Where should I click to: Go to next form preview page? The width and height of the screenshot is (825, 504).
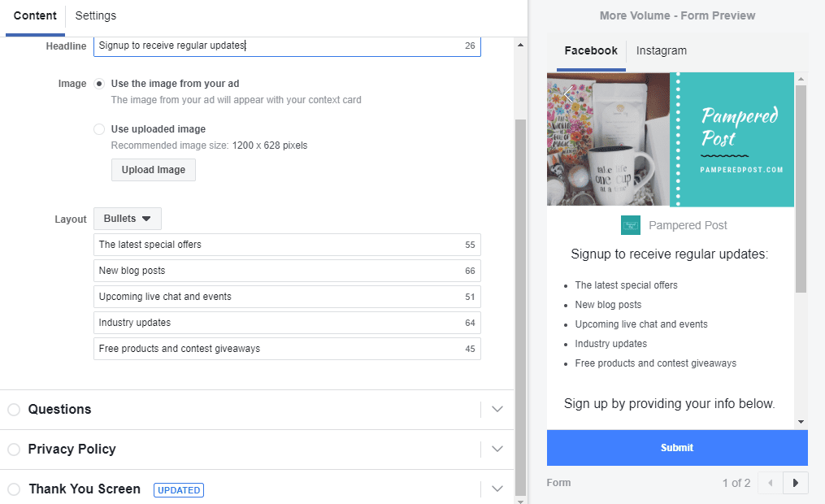795,482
